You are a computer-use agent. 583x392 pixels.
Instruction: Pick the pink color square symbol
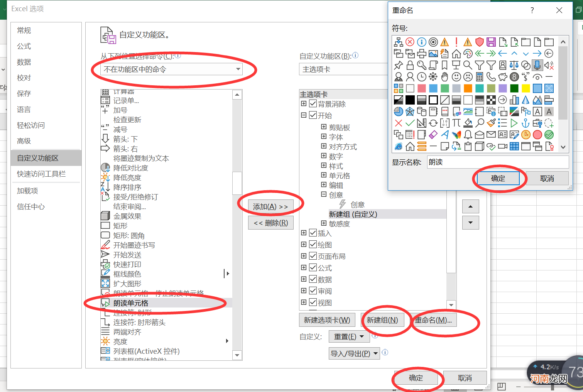pos(421,88)
